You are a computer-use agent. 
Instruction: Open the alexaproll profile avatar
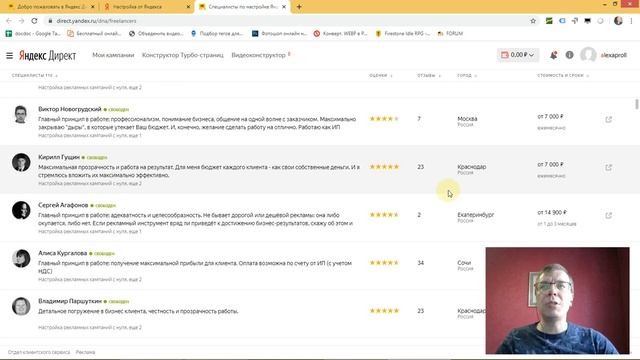coord(588,55)
